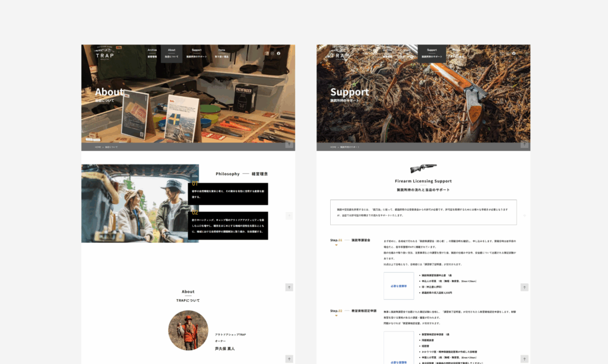This screenshot has width=608, height=364.
Task: Expand the Step.01 orange arrow marker
Action: (x=336, y=245)
